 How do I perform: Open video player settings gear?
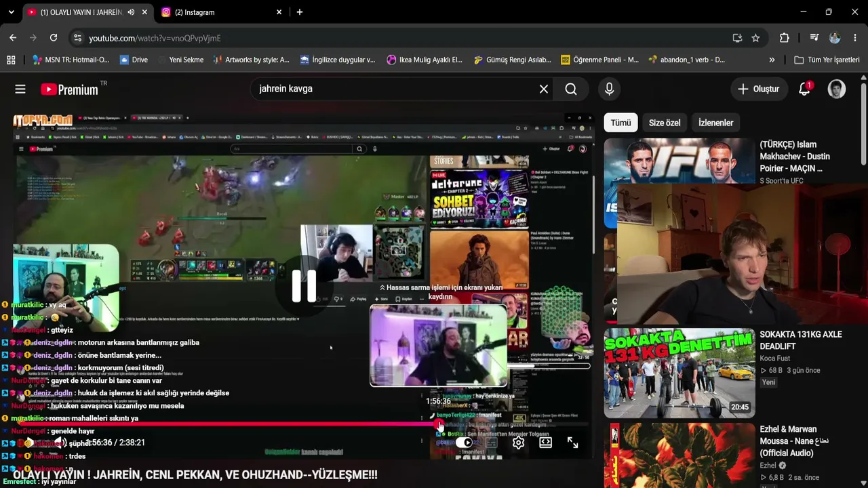pos(519,443)
